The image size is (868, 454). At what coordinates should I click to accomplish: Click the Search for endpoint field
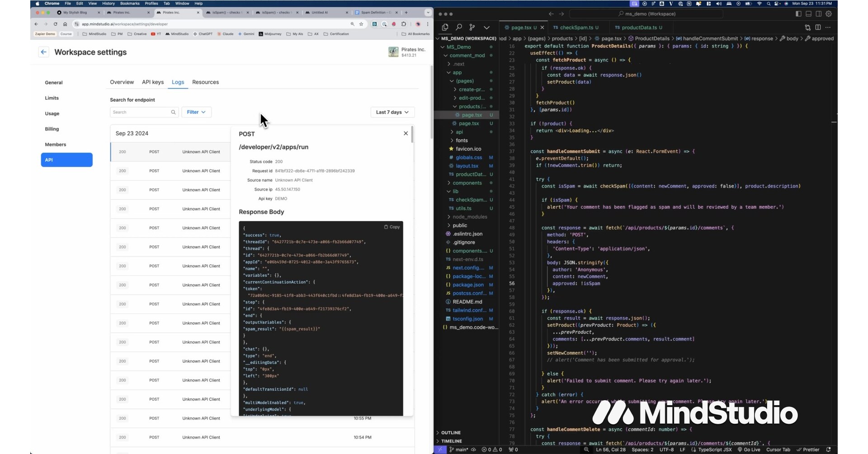(140, 112)
